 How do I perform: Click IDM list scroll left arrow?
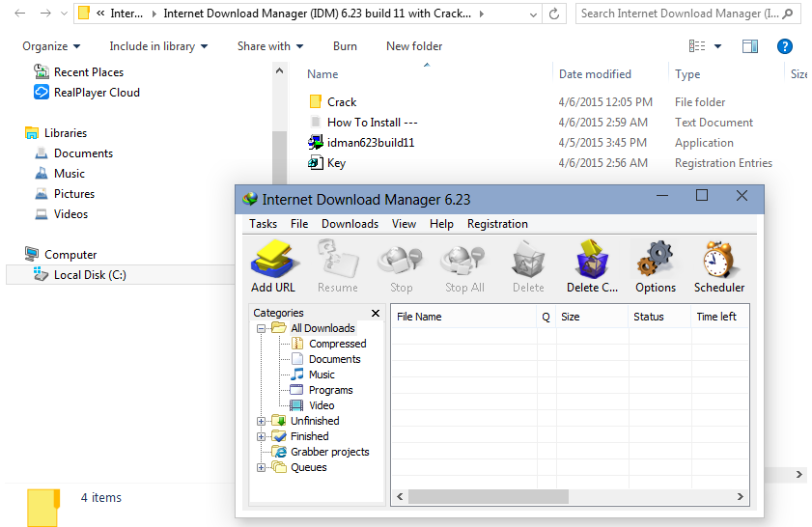pyautogui.click(x=400, y=497)
